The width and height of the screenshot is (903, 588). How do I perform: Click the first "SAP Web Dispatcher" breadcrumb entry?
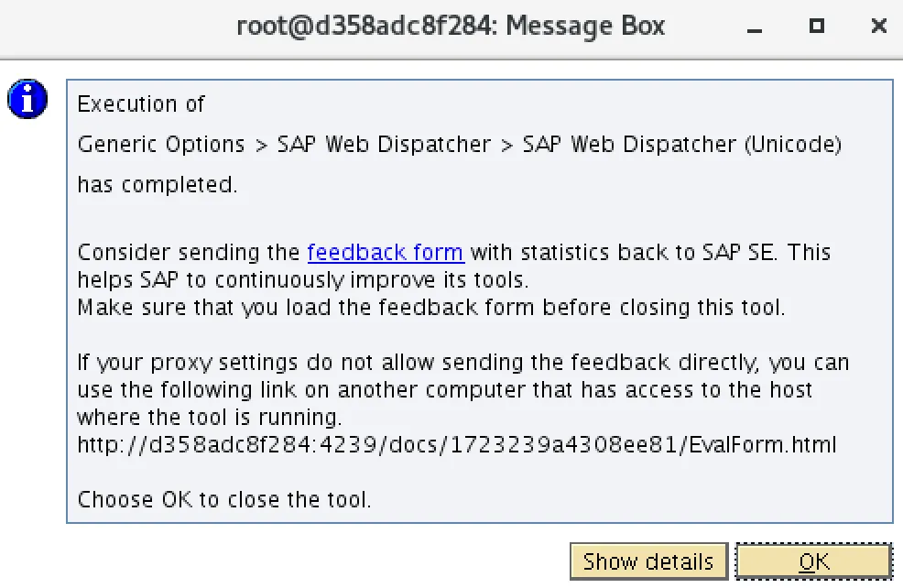(x=384, y=145)
